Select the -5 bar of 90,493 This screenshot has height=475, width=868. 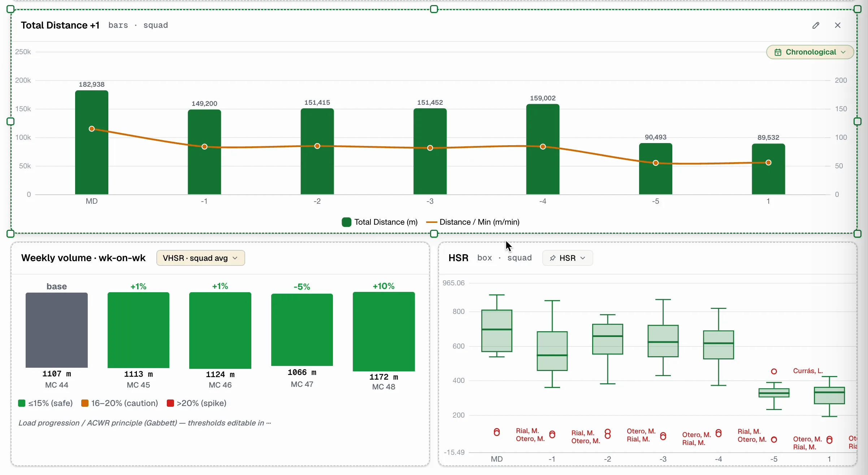656,169
